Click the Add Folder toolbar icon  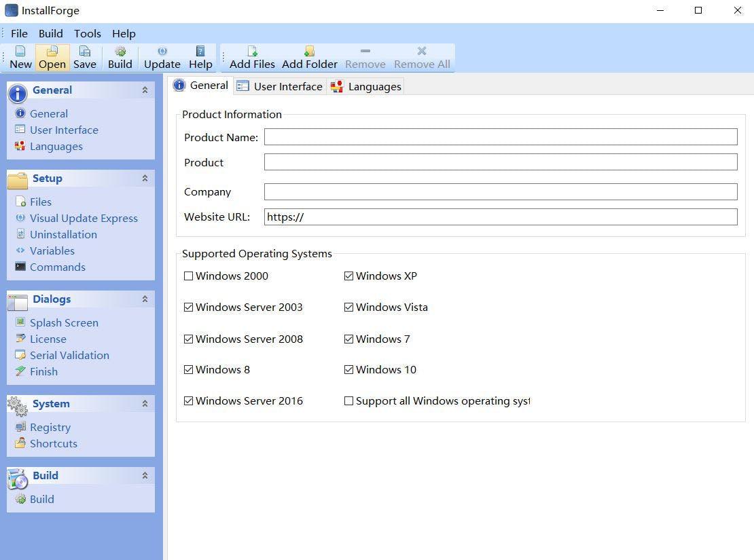[x=310, y=58]
